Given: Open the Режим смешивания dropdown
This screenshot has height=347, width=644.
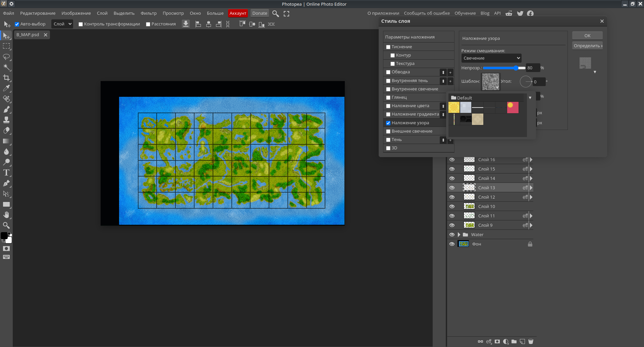Looking at the screenshot, I should [491, 58].
